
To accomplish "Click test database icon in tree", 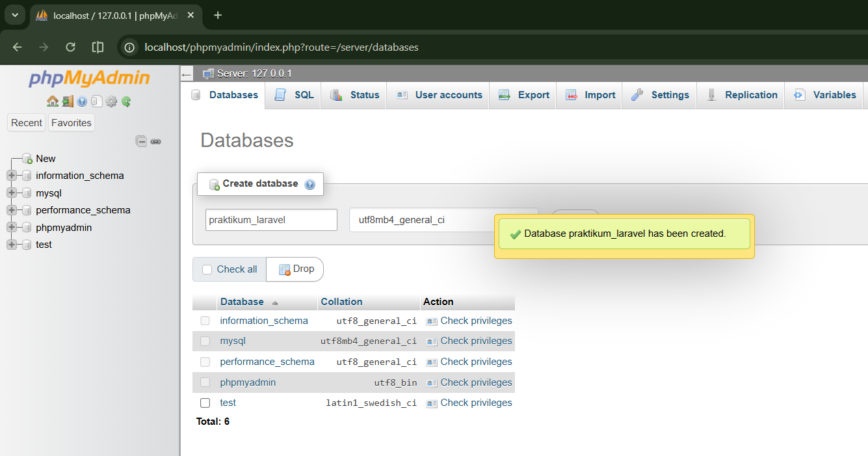I will (27, 245).
